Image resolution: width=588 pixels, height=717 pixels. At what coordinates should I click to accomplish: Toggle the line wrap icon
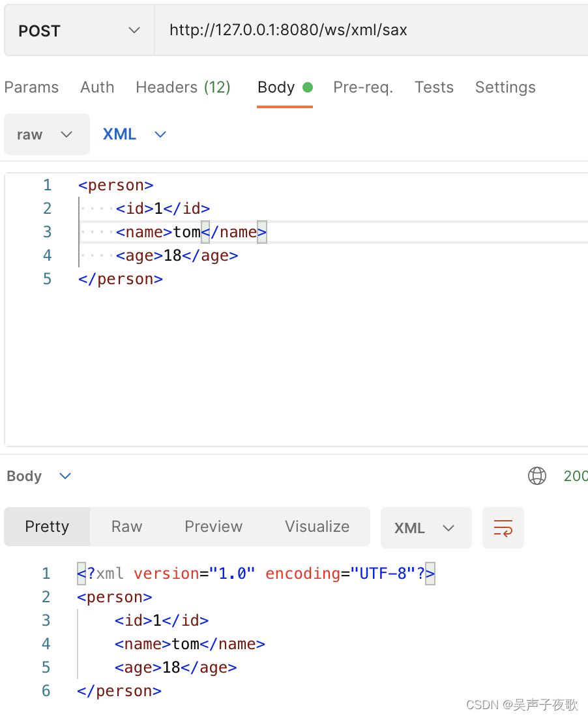(x=503, y=528)
